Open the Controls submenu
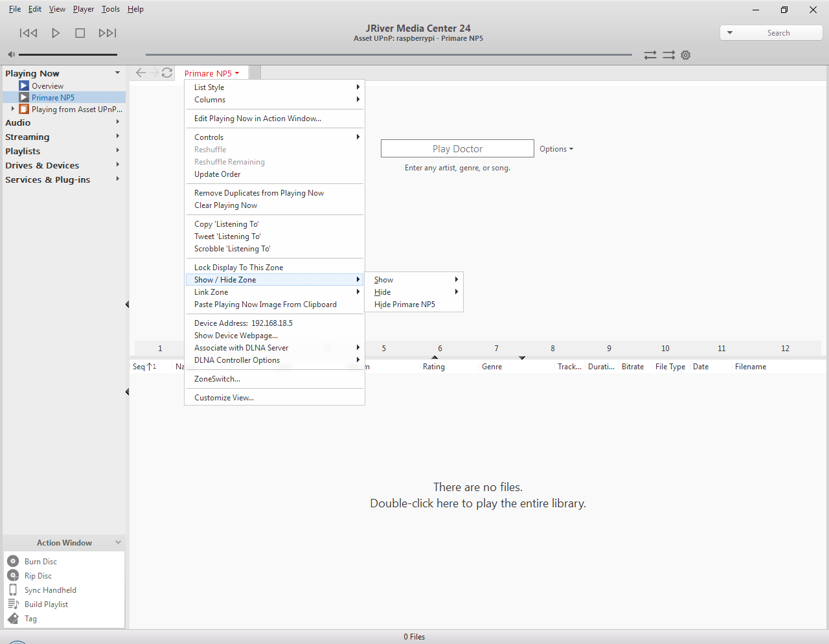This screenshot has height=644, width=829. coord(275,137)
